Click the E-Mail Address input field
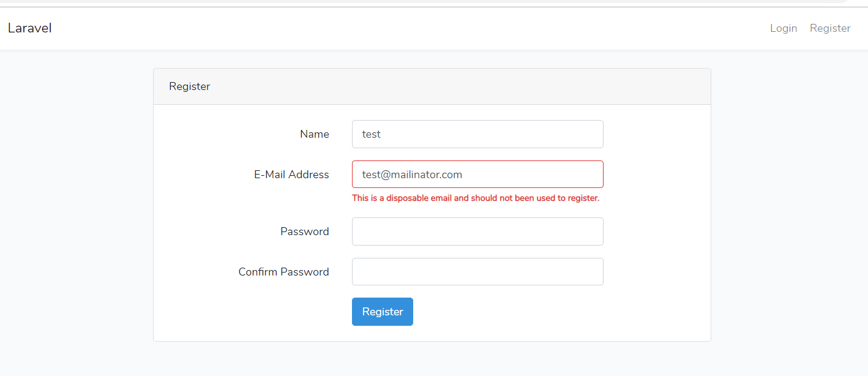 pyautogui.click(x=477, y=175)
